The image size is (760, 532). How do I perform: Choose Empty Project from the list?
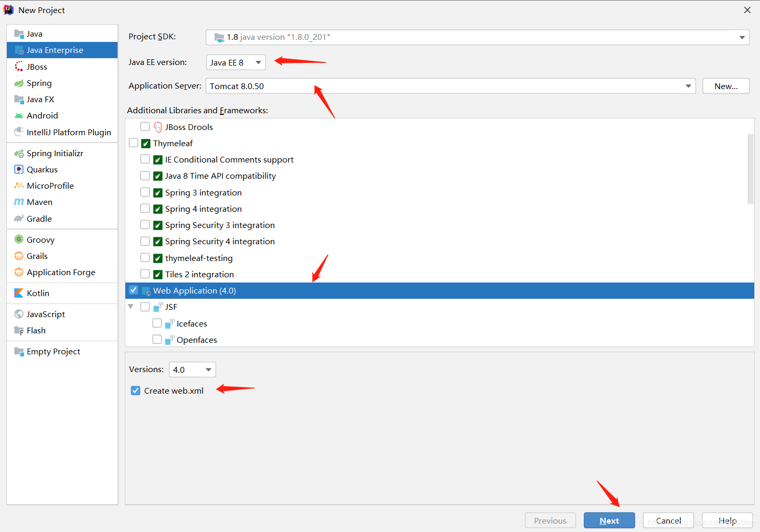62,352
